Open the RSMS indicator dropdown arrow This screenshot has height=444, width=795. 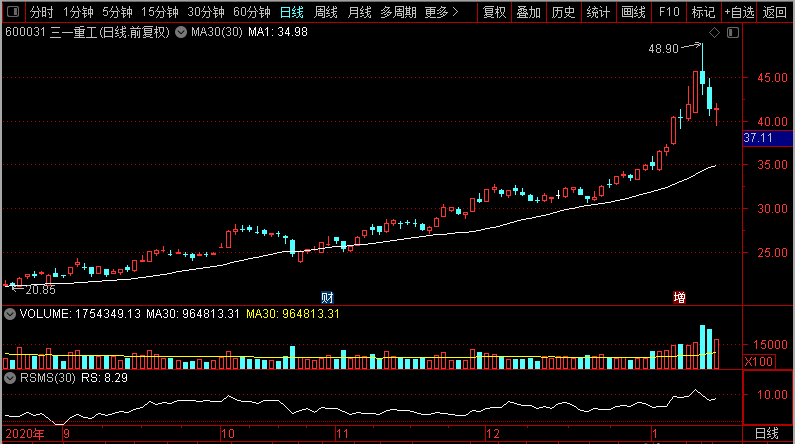tap(10, 378)
